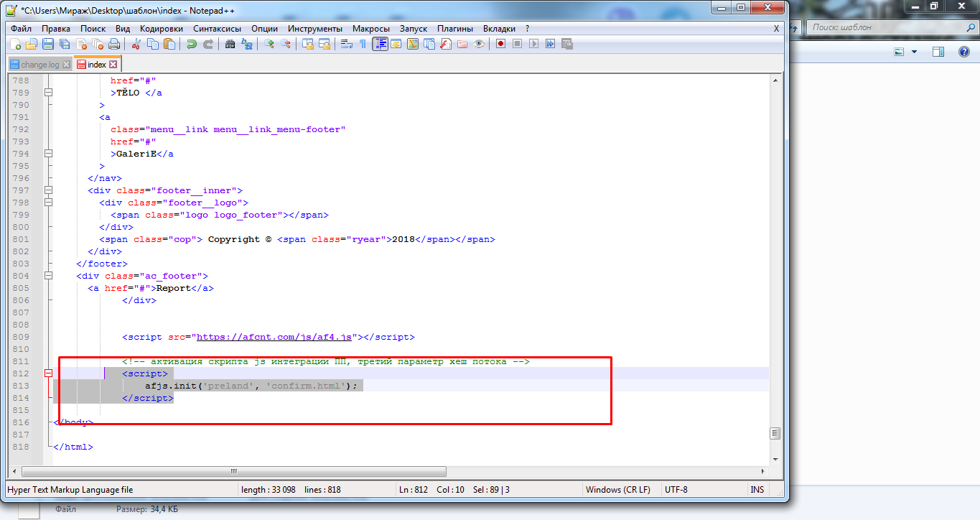Open the Кодировки menu
This screenshot has height=520, width=980.
coord(162,29)
